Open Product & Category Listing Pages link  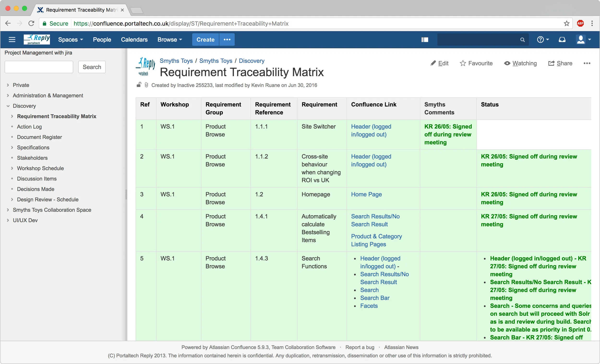376,240
